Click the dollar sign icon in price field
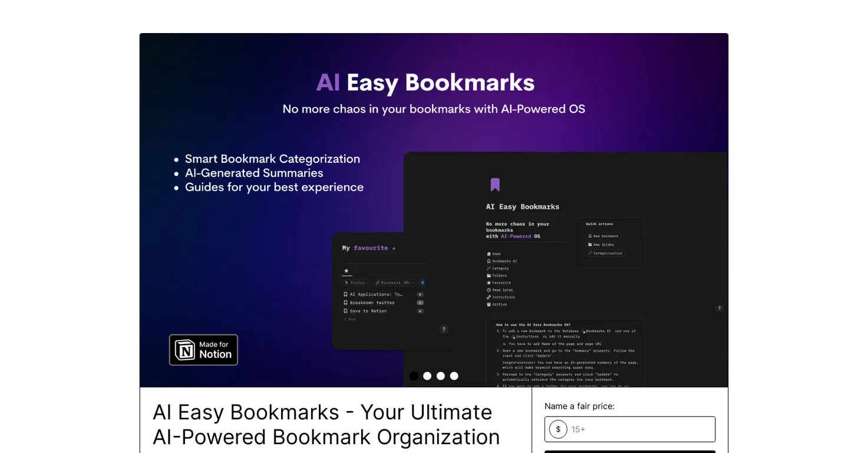The width and height of the screenshot is (868, 453). tap(558, 429)
